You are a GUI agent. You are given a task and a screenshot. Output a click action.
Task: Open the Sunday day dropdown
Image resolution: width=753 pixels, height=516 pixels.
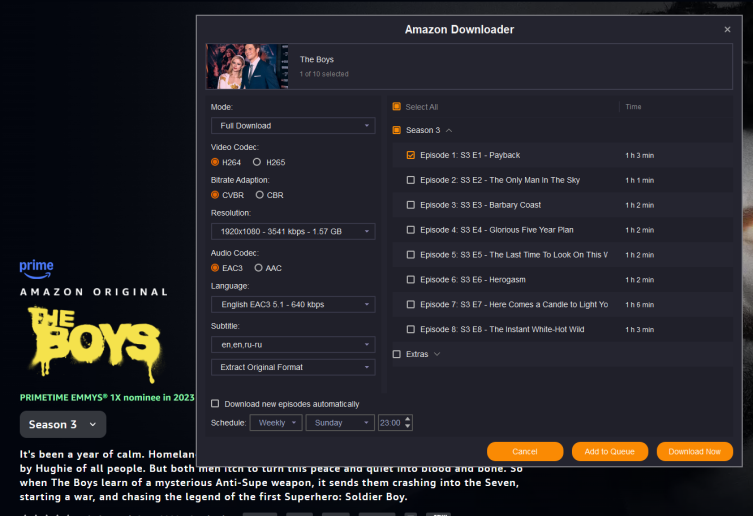point(340,423)
